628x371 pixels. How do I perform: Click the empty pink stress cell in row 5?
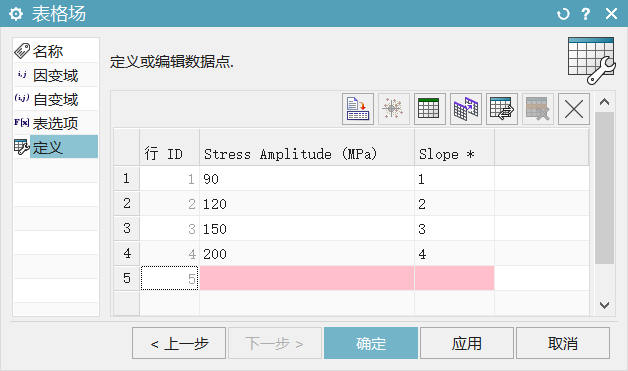point(307,278)
